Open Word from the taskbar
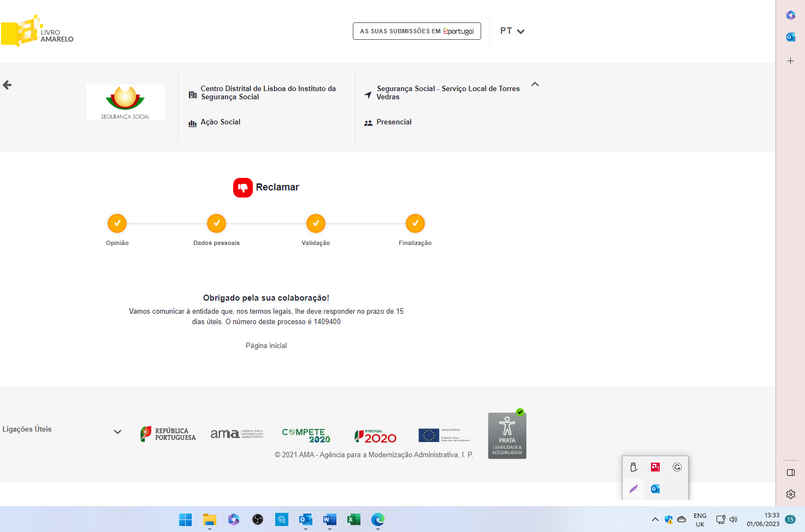The width and height of the screenshot is (805, 532). pos(330,519)
